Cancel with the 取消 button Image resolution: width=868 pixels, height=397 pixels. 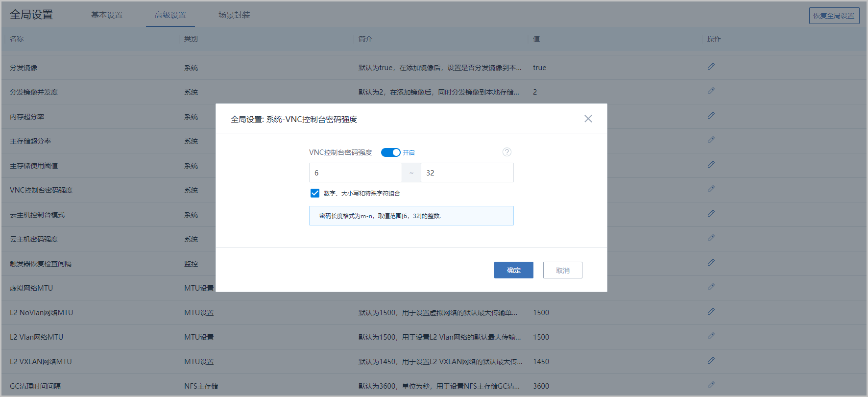pyautogui.click(x=563, y=270)
